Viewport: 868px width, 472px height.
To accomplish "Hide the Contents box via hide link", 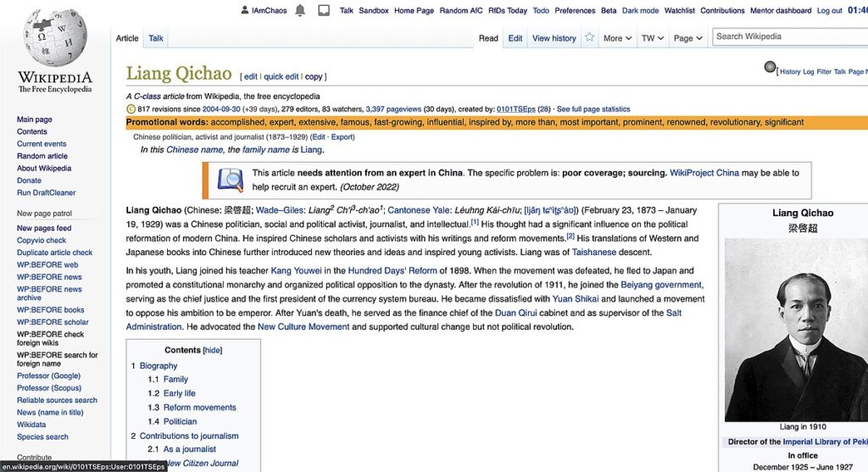I will point(213,350).
